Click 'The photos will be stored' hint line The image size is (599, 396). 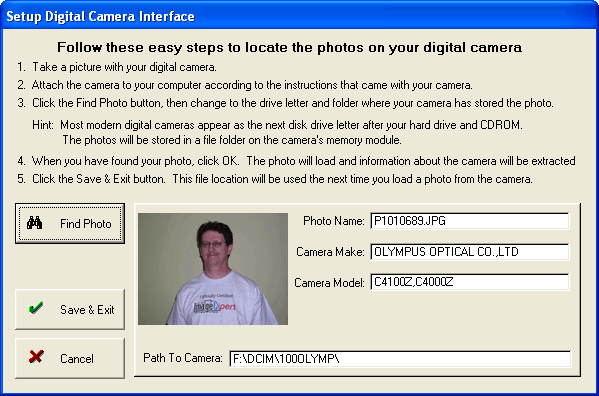click(x=232, y=140)
